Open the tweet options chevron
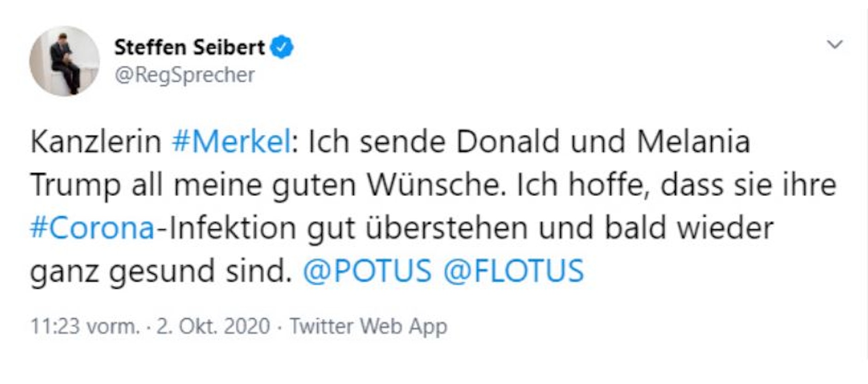 [x=835, y=45]
